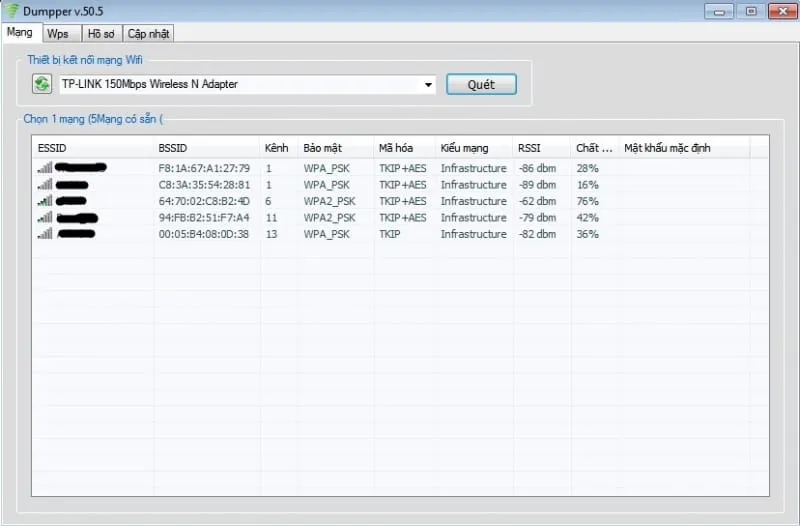The height and width of the screenshot is (526, 800).
Task: Click the green refresh adapter icon
Action: coord(41,84)
